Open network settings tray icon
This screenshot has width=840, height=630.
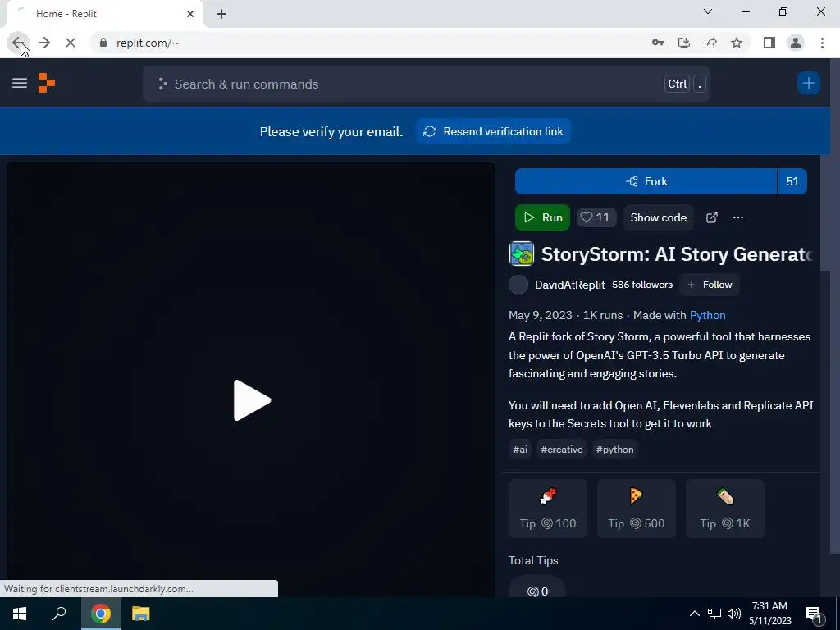(714, 614)
